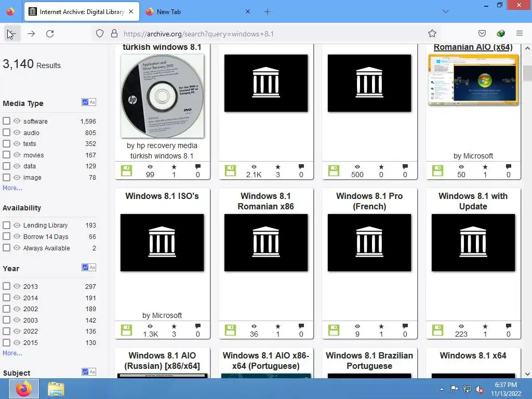Open the tracking protection shield icon
This screenshot has height=399, width=532.
[x=100, y=34]
